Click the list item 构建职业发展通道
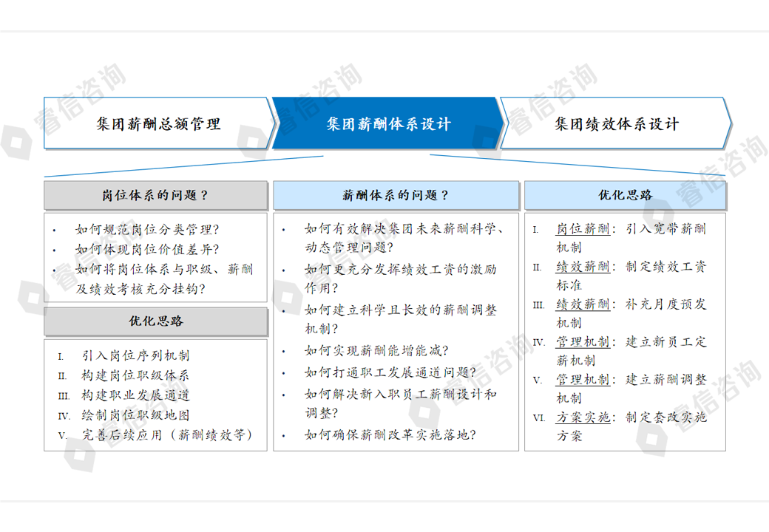769x532 pixels. click(x=135, y=395)
